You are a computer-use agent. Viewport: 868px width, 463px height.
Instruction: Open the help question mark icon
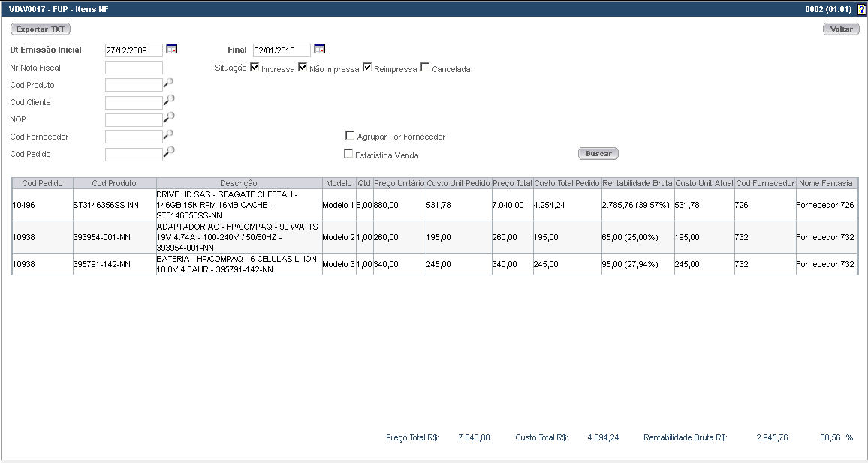pyautogui.click(x=861, y=9)
